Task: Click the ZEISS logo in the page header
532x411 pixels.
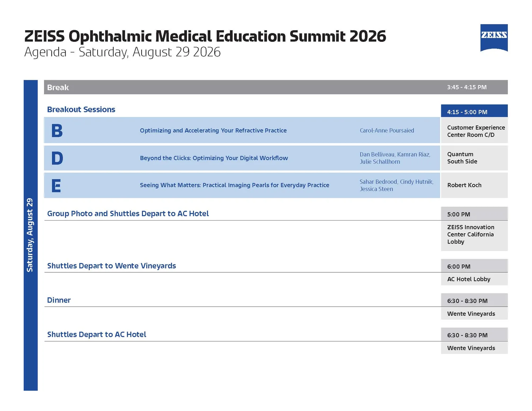Action: point(494,38)
